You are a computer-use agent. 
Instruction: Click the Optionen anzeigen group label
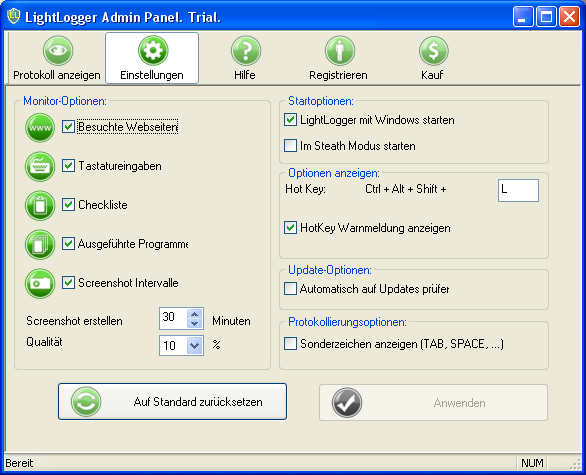click(334, 173)
